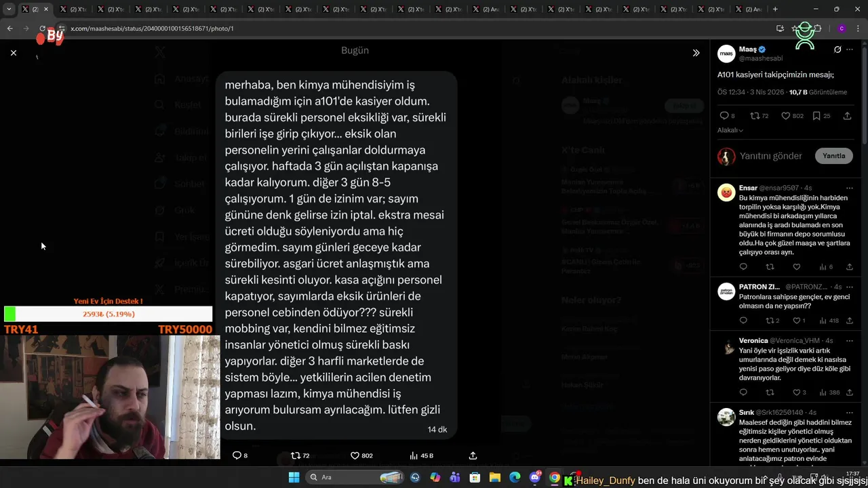Click the message screenshot image
This screenshot has height=488, width=868.
pyautogui.click(x=336, y=255)
